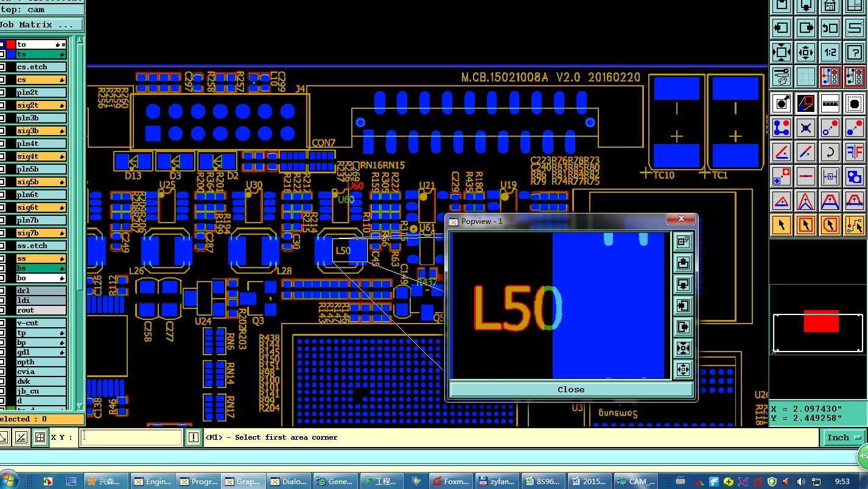Screen dimensions: 868x489
Task: Select the pln4t layer entry
Action: point(41,144)
